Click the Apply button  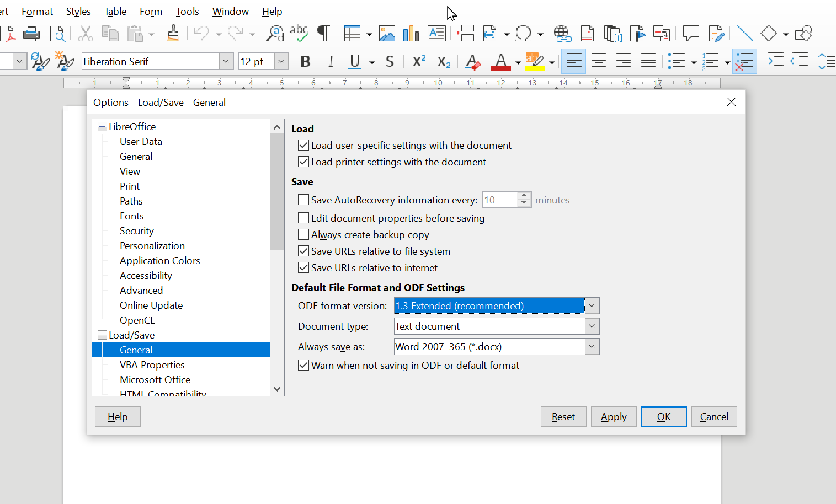[x=614, y=416]
